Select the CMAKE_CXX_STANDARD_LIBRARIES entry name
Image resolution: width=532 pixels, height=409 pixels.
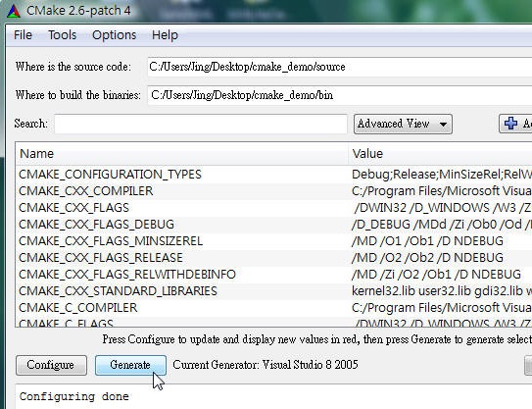click(x=118, y=290)
